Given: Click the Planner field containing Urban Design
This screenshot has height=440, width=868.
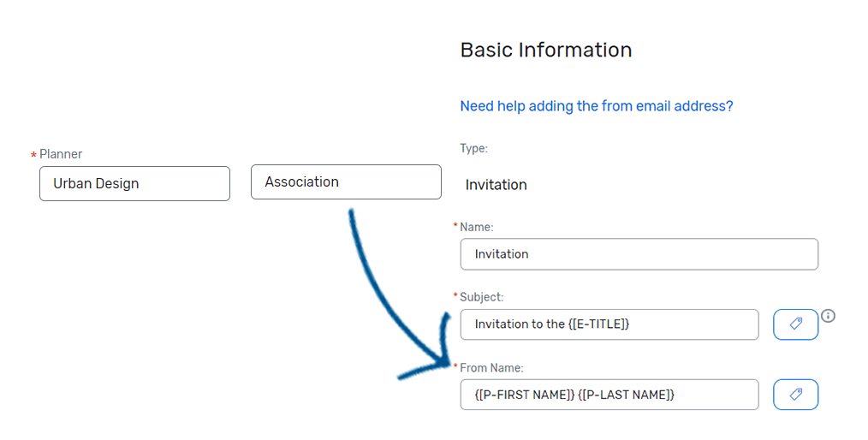Looking at the screenshot, I should click(134, 183).
